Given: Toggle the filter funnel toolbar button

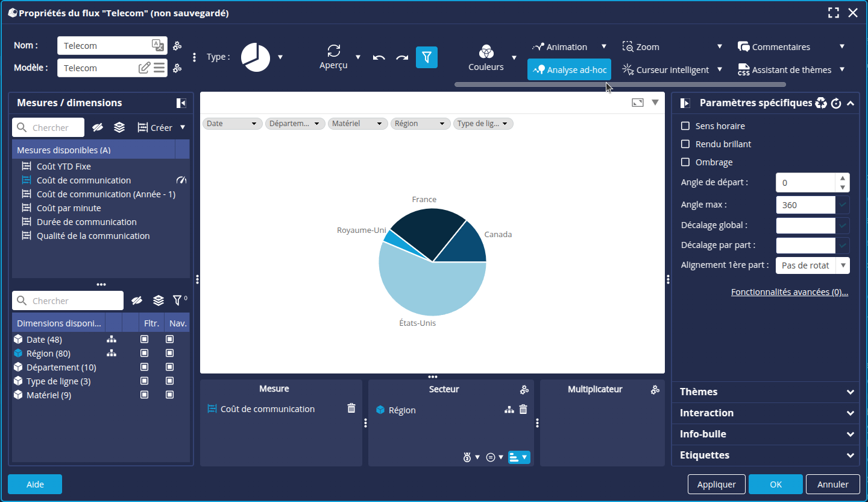Looking at the screenshot, I should pyautogui.click(x=427, y=57).
